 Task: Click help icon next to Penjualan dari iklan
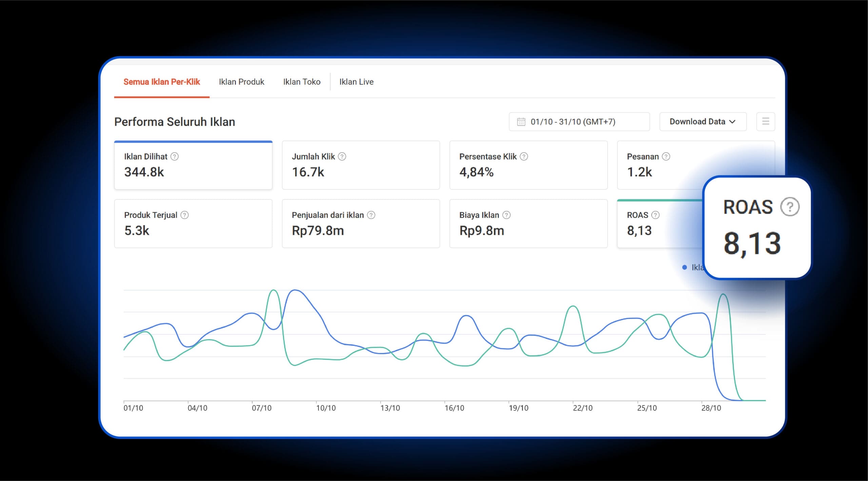click(x=371, y=215)
